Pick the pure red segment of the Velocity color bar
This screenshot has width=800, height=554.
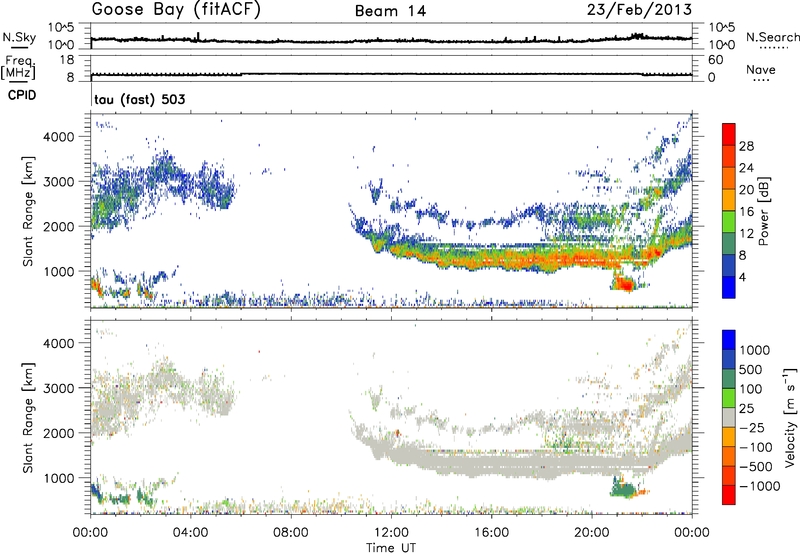(x=729, y=494)
